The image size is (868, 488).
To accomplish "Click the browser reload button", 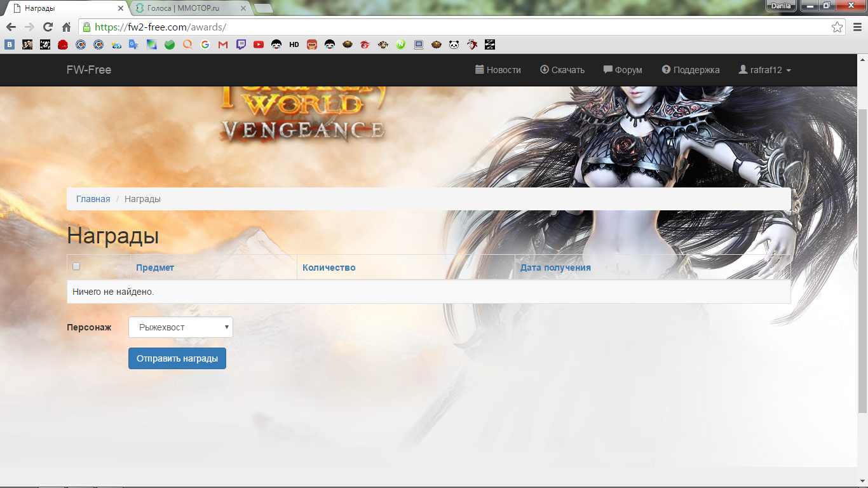I will point(48,27).
